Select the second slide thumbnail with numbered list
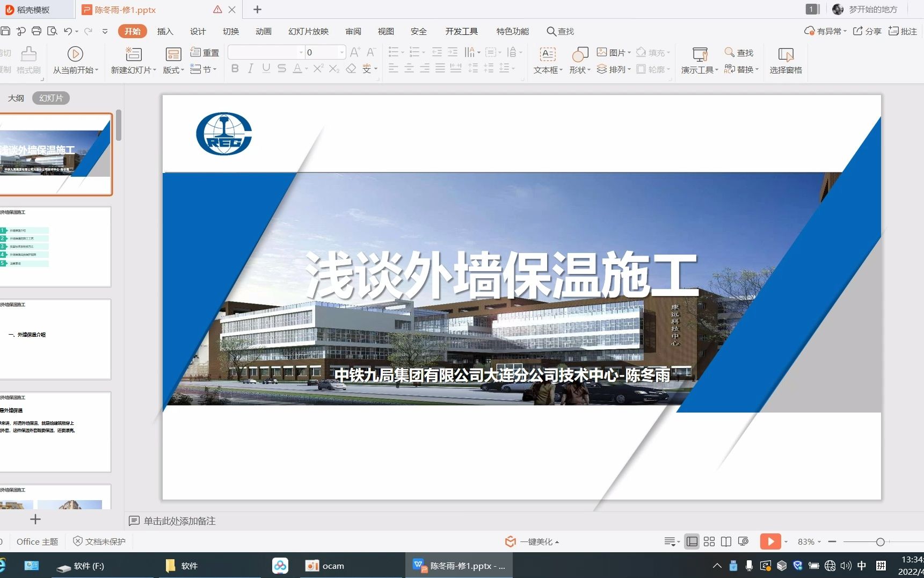 [x=55, y=247]
